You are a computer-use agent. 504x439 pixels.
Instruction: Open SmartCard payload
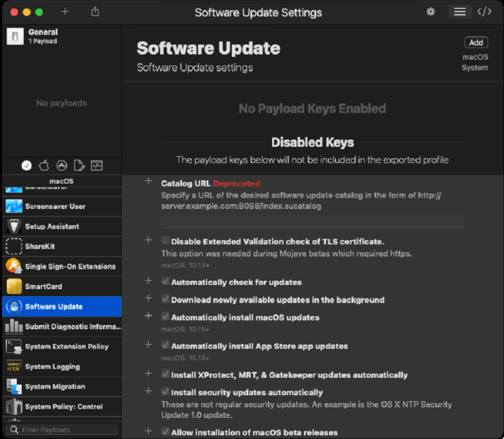tap(62, 286)
